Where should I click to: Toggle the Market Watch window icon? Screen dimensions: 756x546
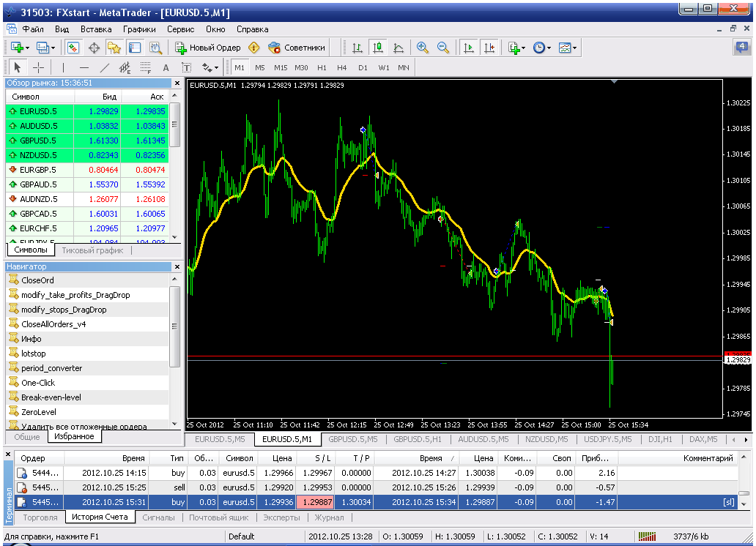pyautogui.click(x=73, y=48)
